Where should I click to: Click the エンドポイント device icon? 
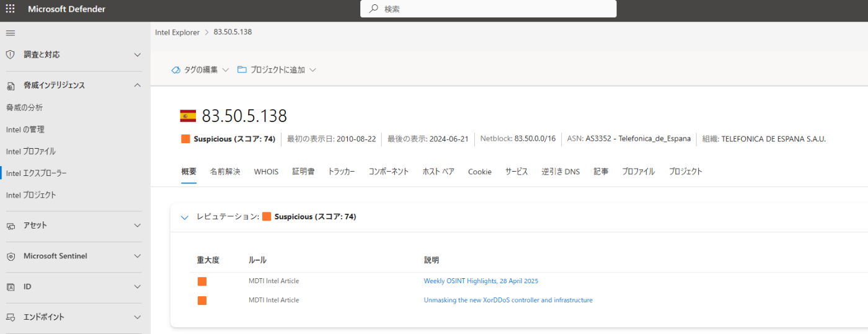(x=10, y=317)
